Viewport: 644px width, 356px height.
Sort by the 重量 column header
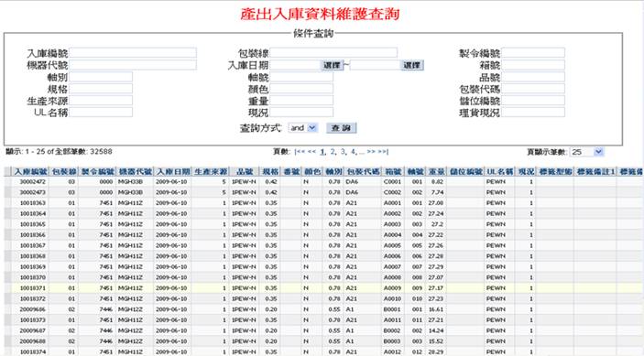(437, 171)
